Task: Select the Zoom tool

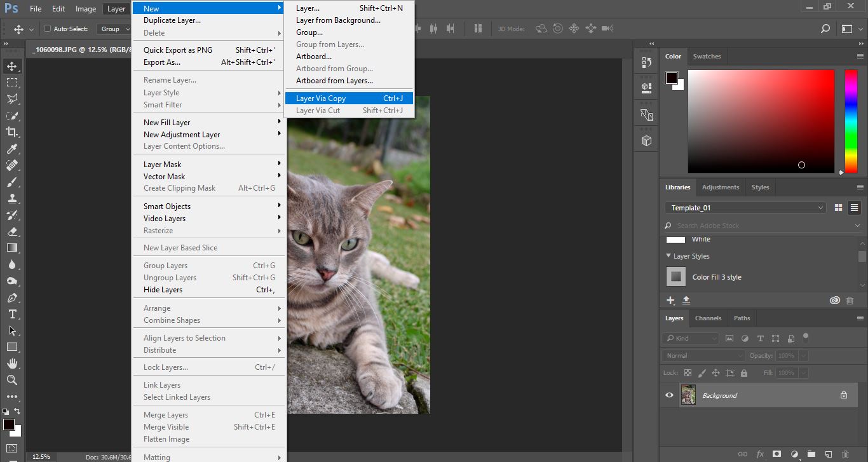Action: pos(12,380)
